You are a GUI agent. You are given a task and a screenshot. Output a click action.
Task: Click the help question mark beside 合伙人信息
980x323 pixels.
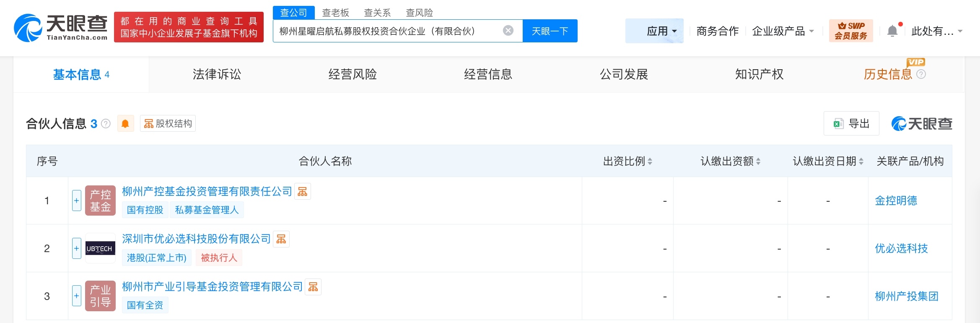pos(106,124)
